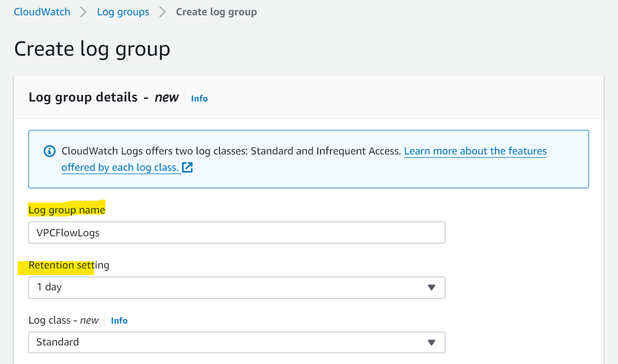Open the CloudWatch breadcrumb link
618x364 pixels.
click(x=42, y=12)
